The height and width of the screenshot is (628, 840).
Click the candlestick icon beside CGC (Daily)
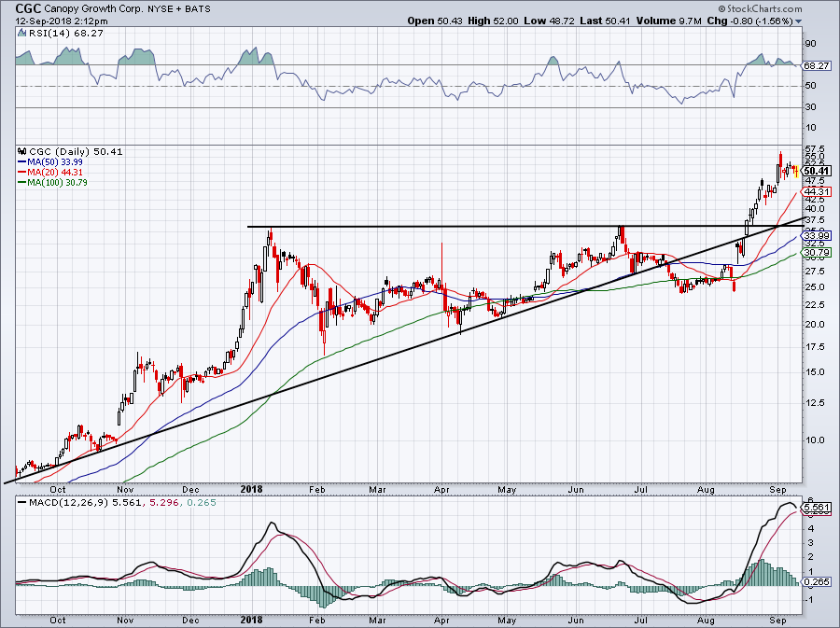21,151
